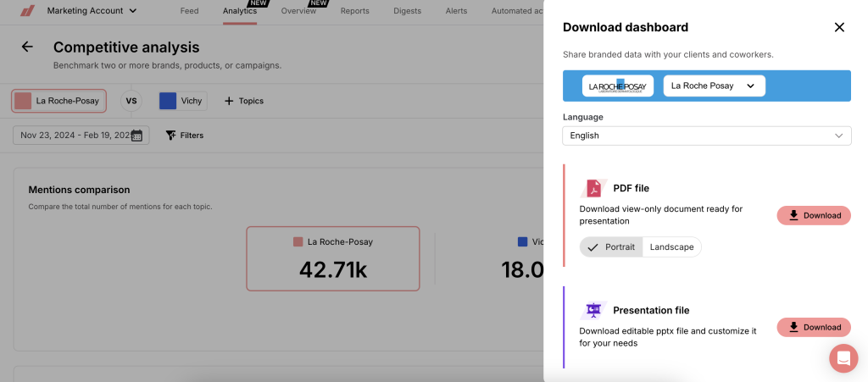Click the Brand24 logo icon
Screen dimensions: 868x382
28,10
